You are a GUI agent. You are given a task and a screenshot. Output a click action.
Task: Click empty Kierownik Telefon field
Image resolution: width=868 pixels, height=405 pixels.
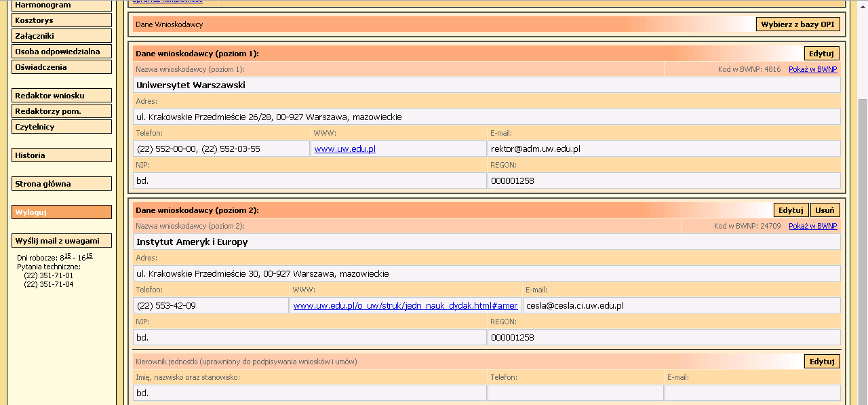point(576,393)
